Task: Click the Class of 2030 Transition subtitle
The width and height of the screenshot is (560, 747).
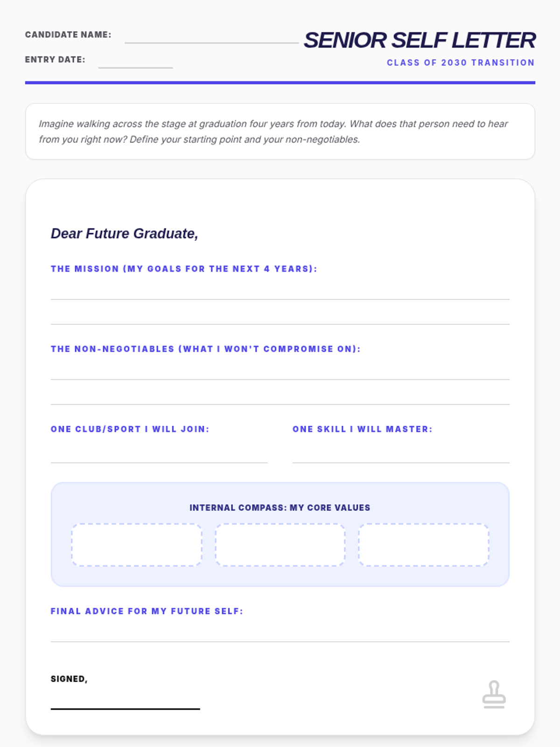Action: point(460,63)
